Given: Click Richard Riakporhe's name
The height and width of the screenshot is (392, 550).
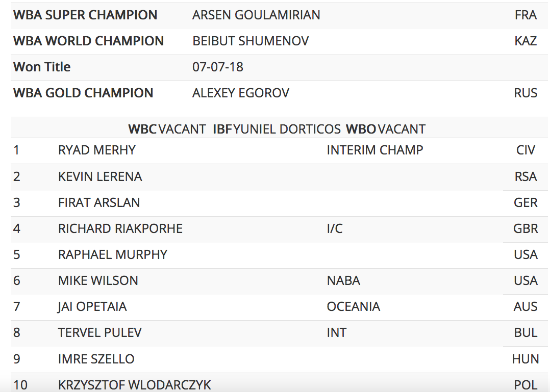Looking at the screenshot, I should tap(120, 229).
